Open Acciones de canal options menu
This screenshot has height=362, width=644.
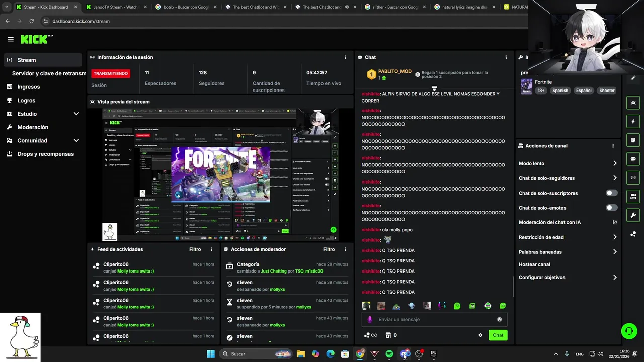click(613, 146)
